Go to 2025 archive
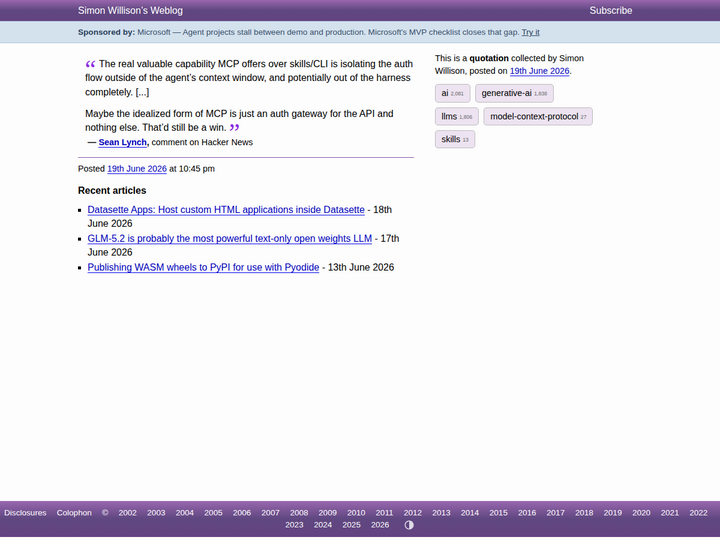The height and width of the screenshot is (540, 720). (351, 525)
